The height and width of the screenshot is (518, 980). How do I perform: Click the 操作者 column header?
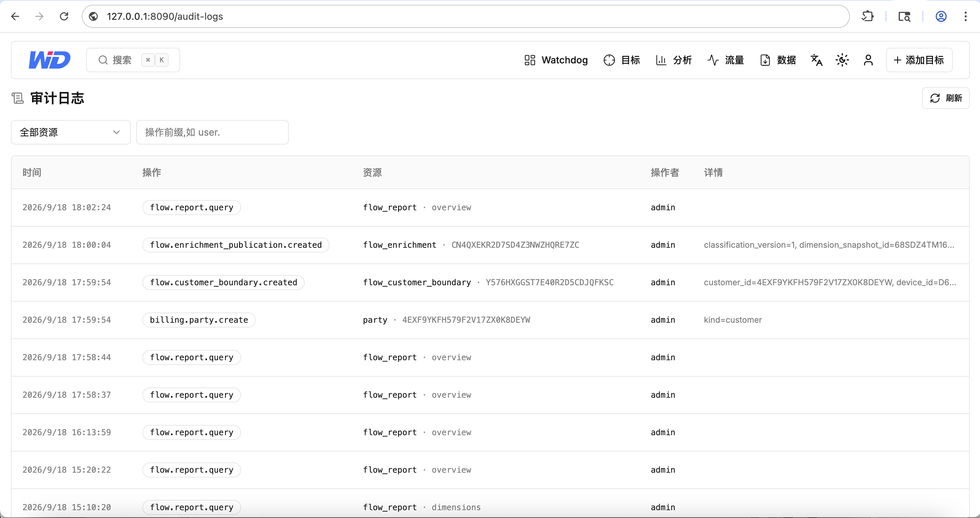point(665,172)
